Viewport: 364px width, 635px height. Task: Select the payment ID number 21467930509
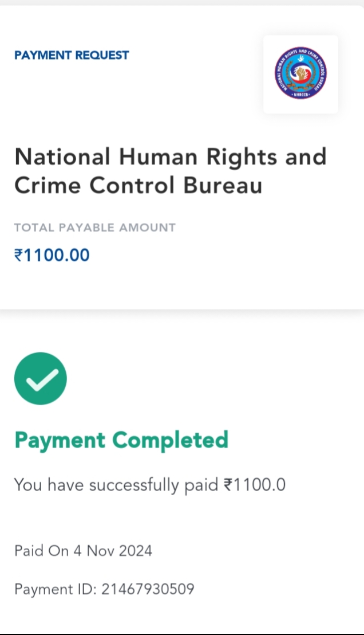point(148,589)
